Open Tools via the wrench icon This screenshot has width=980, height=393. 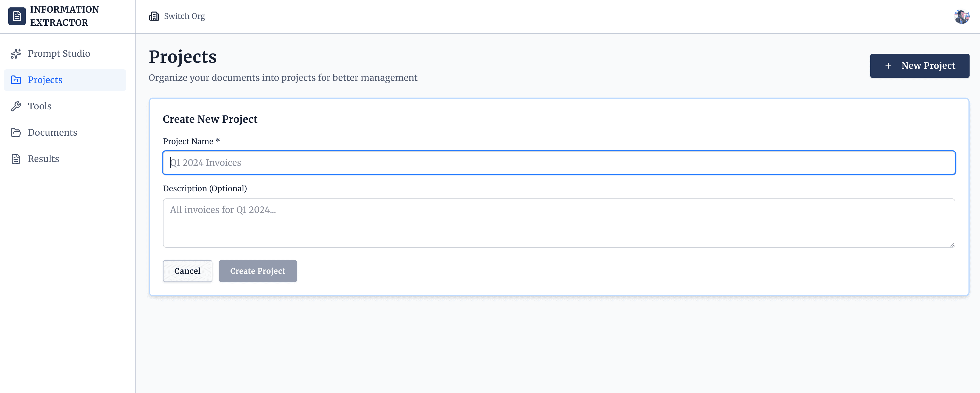tap(16, 106)
